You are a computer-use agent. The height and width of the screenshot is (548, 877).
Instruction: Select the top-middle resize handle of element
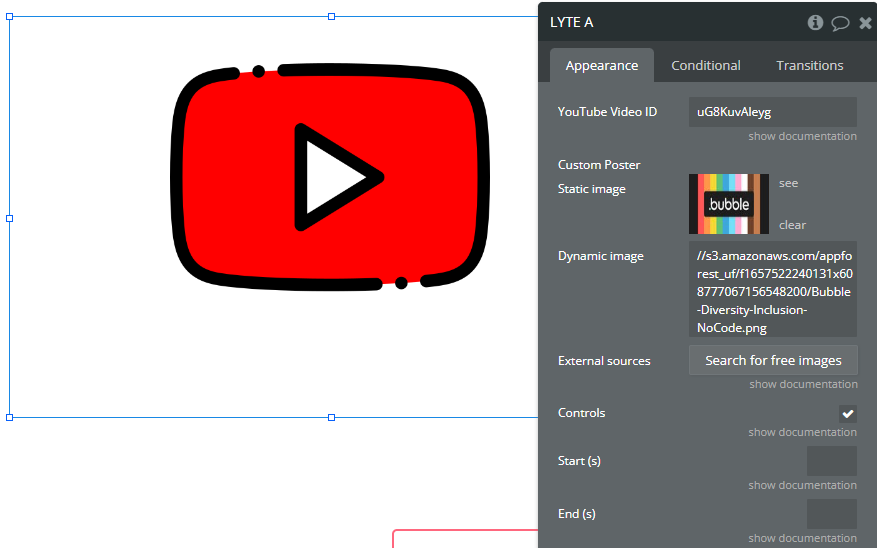click(x=332, y=17)
